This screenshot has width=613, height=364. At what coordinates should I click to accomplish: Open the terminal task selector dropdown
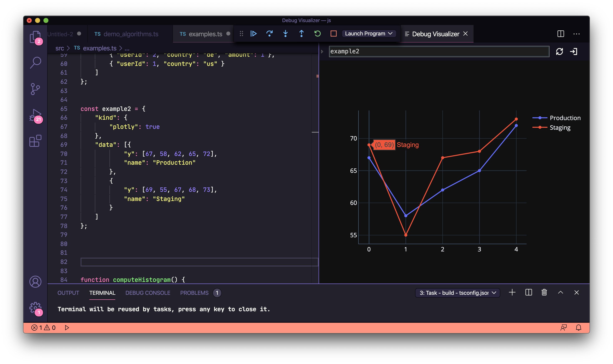coord(457,293)
